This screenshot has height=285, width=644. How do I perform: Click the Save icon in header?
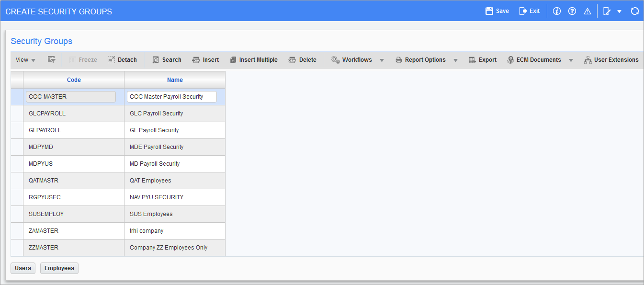tap(489, 11)
